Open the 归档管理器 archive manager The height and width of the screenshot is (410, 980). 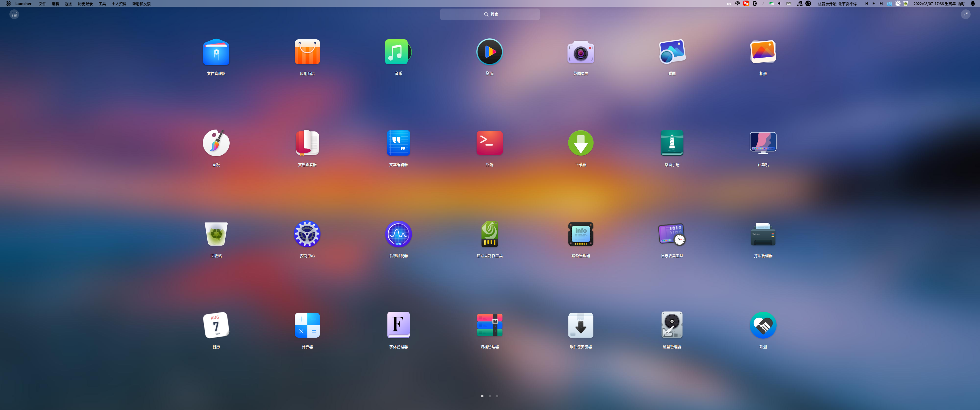tap(489, 325)
